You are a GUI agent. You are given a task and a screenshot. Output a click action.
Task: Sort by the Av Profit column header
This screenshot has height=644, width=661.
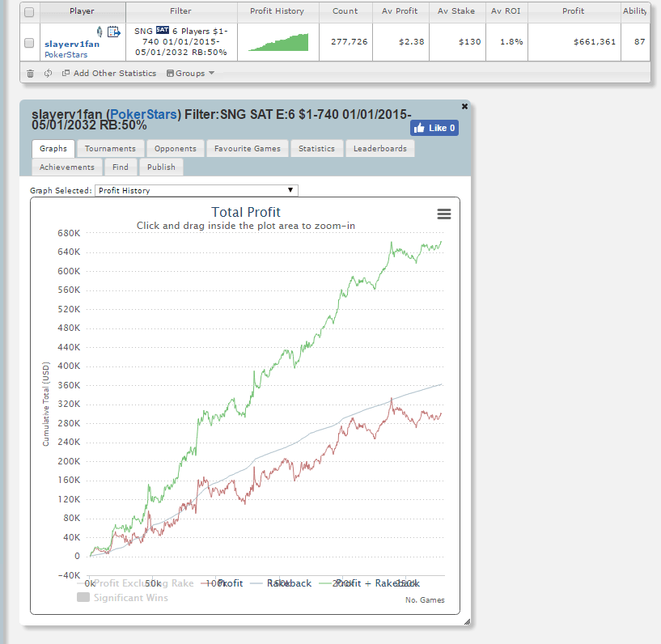(400, 11)
